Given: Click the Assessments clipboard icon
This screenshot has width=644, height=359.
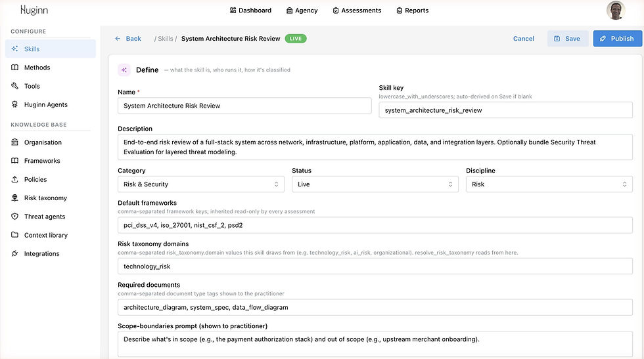Looking at the screenshot, I should pos(336,11).
